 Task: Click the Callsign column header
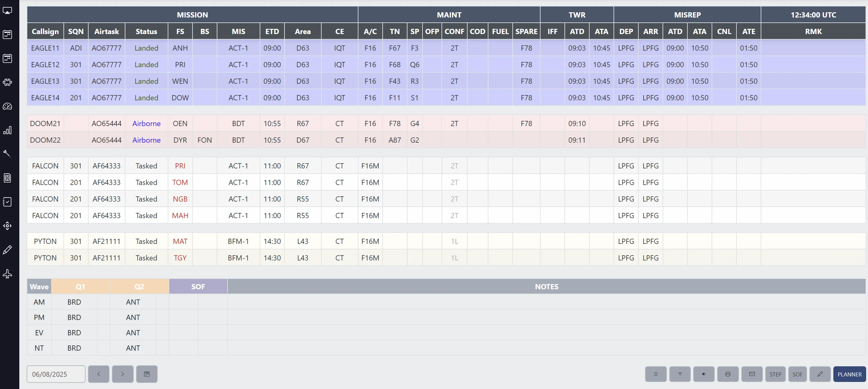45,31
